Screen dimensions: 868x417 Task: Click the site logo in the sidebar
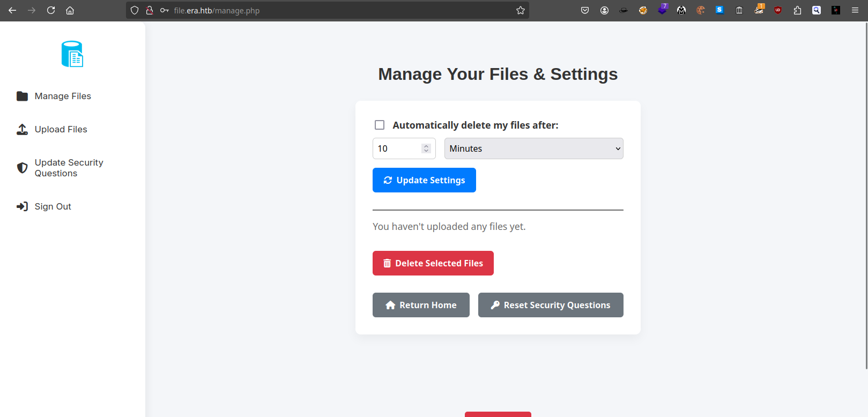tap(72, 54)
